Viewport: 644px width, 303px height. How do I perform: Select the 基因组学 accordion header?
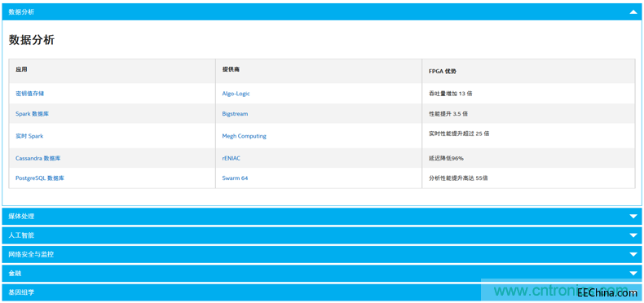pos(322,292)
